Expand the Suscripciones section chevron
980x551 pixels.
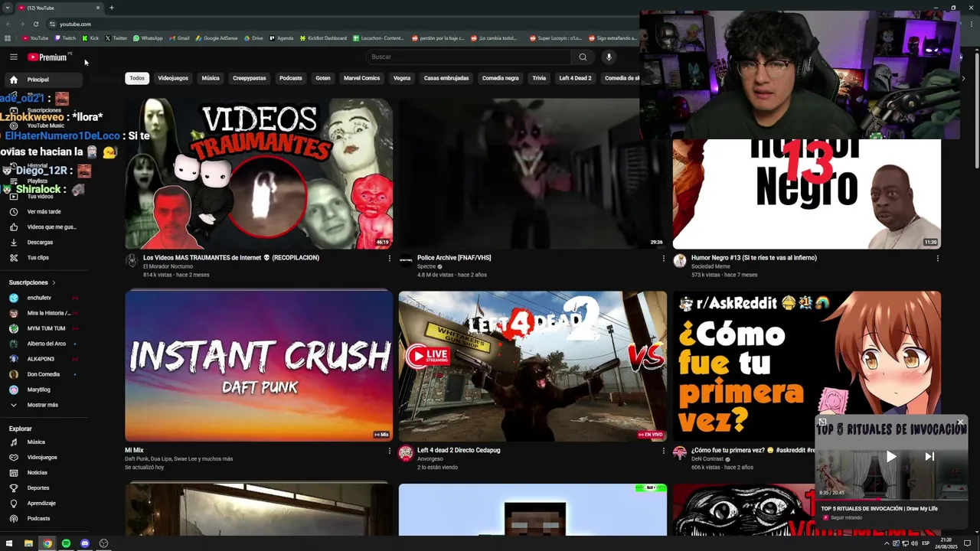[54, 283]
